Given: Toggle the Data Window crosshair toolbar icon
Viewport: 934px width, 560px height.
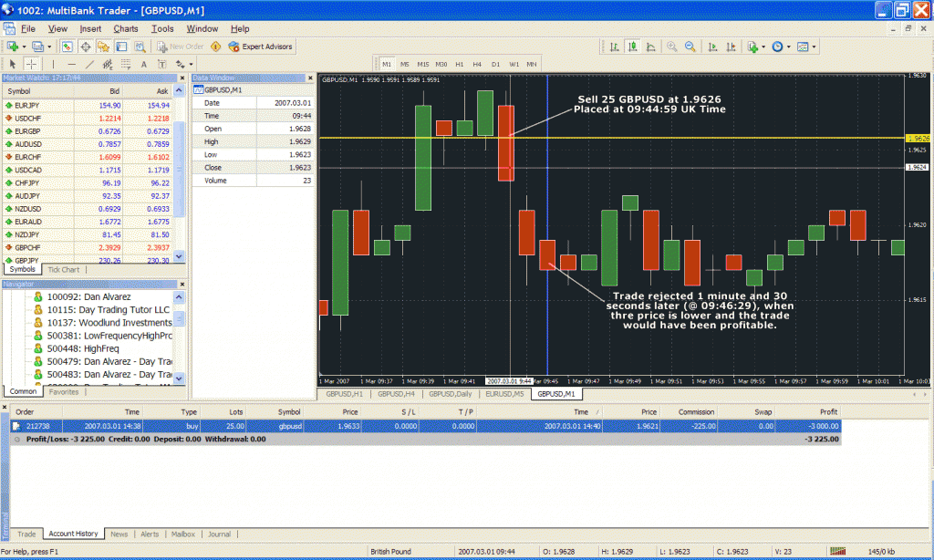Looking at the screenshot, I should tap(85, 47).
